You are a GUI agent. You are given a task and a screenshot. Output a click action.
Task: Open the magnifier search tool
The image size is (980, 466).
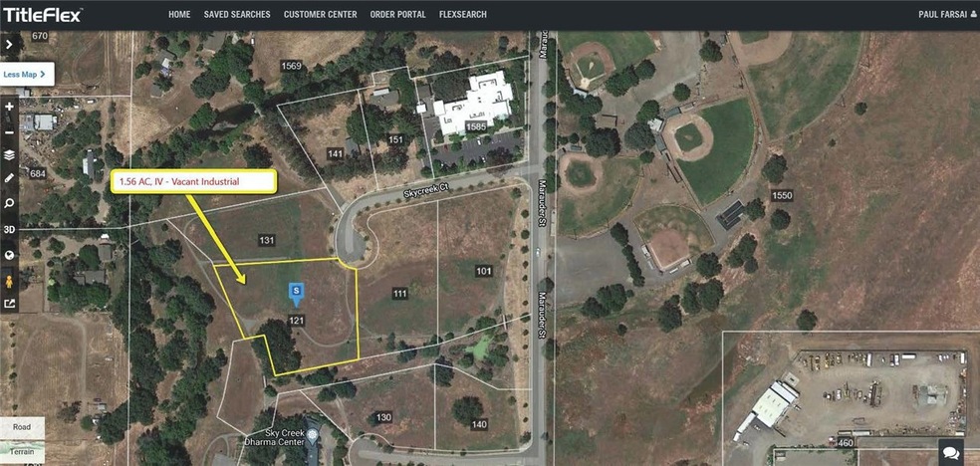9,204
